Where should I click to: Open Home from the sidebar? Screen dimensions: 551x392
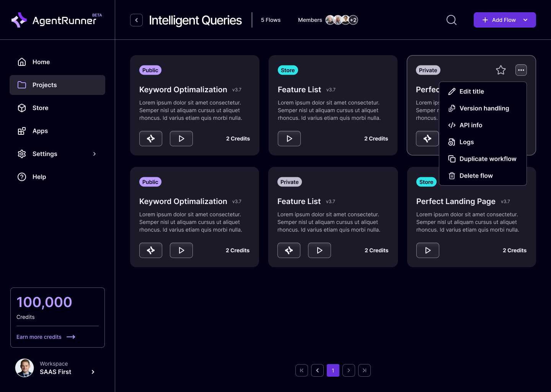[41, 62]
